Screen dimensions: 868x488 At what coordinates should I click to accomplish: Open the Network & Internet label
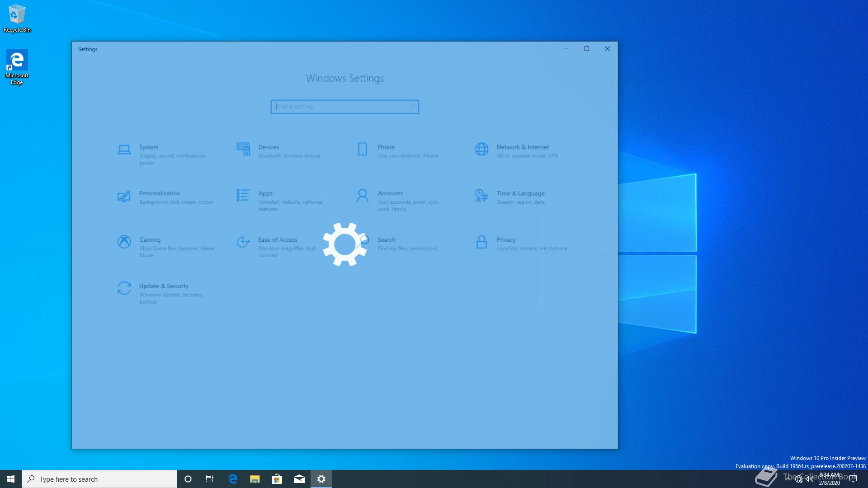coord(523,147)
